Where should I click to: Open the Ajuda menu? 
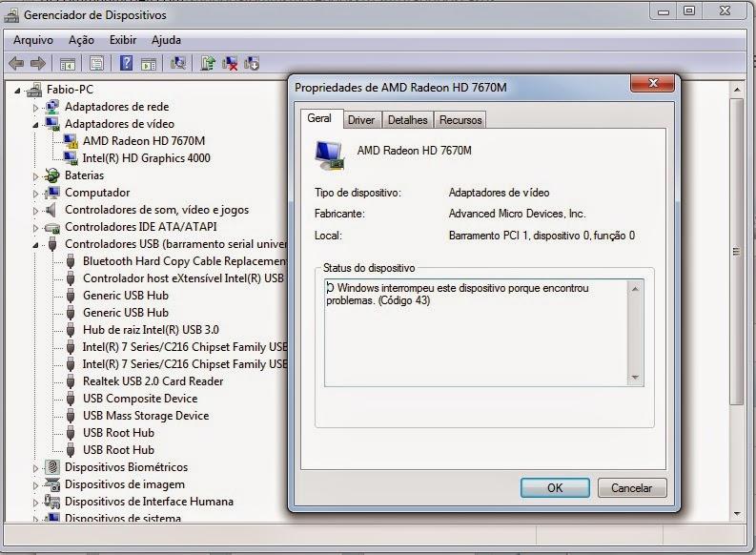[x=166, y=40]
